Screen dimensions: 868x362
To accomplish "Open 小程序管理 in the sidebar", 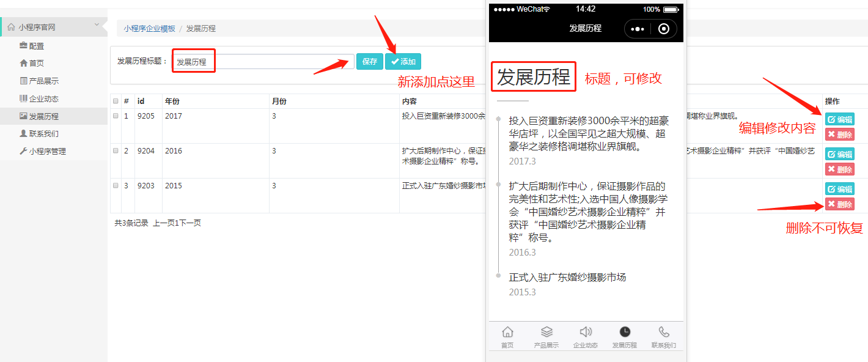I will pyautogui.click(x=47, y=151).
